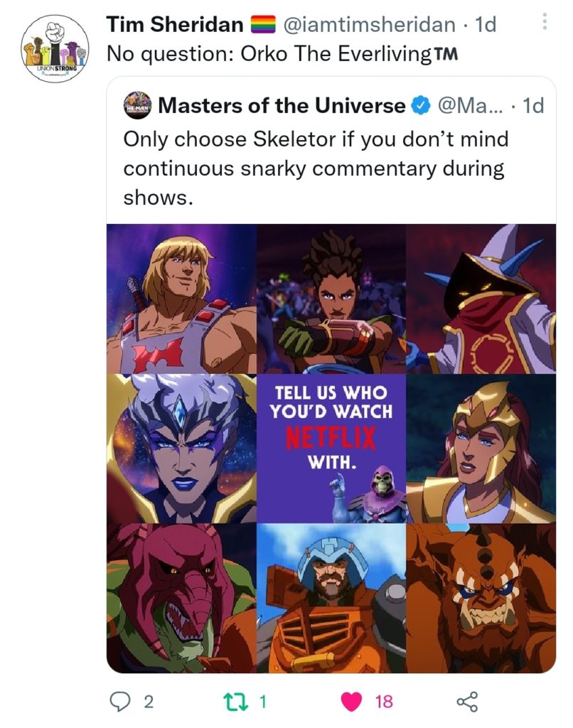This screenshot has height=728, width=573.
Task: Tap the share icon below the tweet
Action: (x=466, y=702)
